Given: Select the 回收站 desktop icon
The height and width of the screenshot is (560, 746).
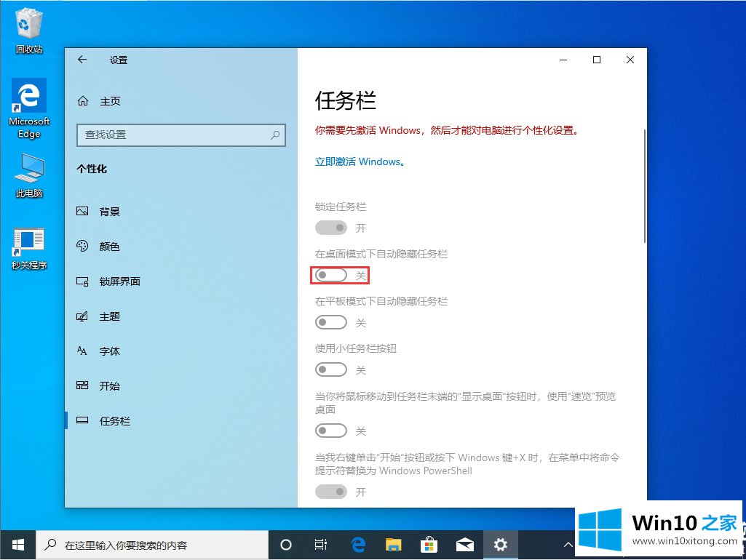Looking at the screenshot, I should [29, 31].
